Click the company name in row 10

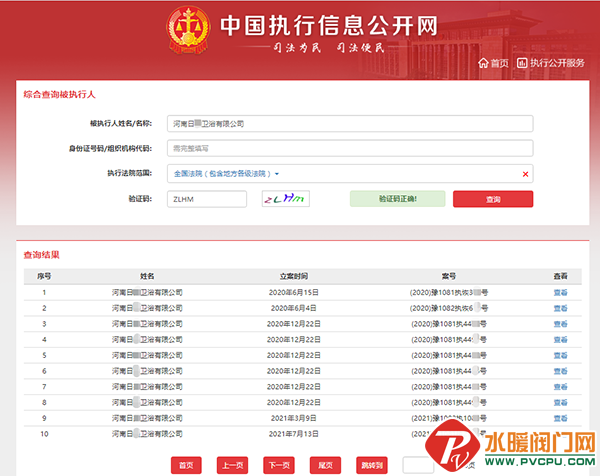147,434
